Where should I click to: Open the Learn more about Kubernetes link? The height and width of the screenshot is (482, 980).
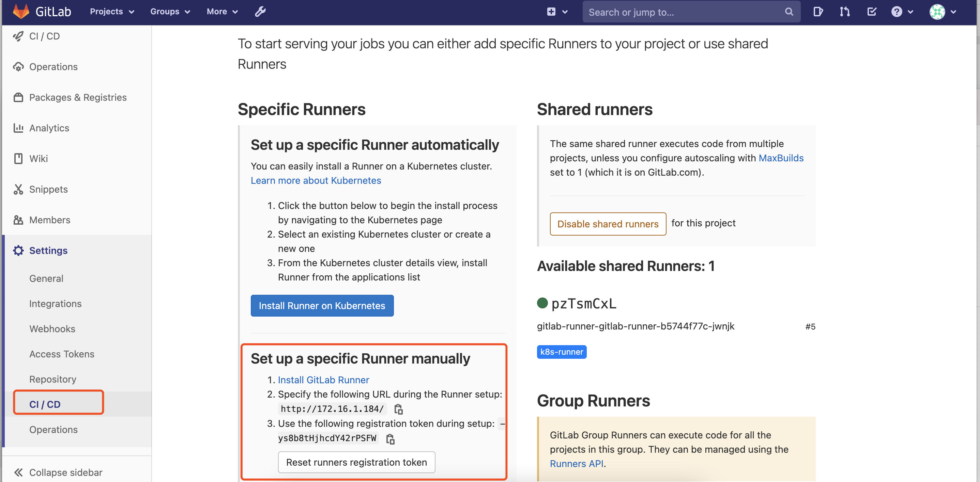coord(316,180)
